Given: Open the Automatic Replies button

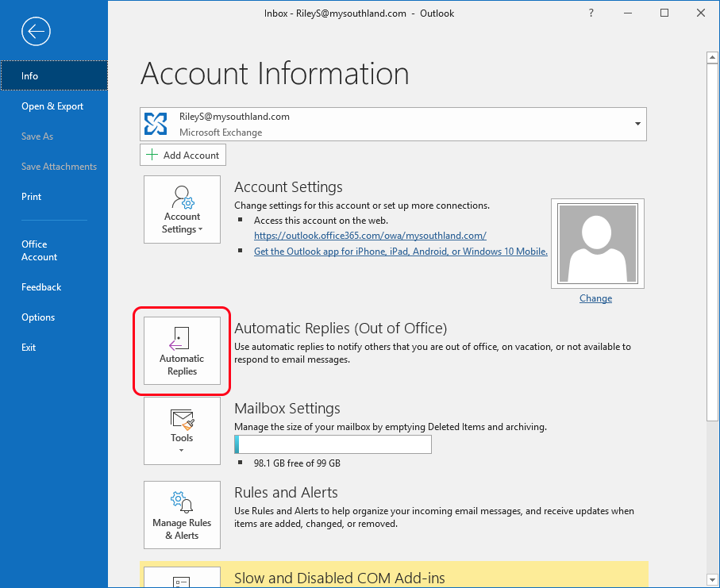Looking at the screenshot, I should tap(182, 351).
